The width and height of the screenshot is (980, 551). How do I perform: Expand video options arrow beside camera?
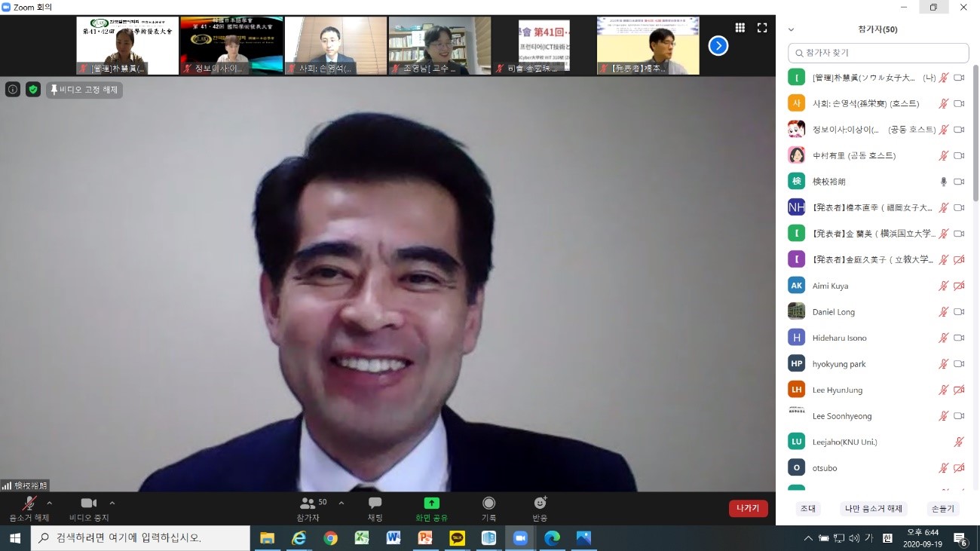tap(112, 503)
